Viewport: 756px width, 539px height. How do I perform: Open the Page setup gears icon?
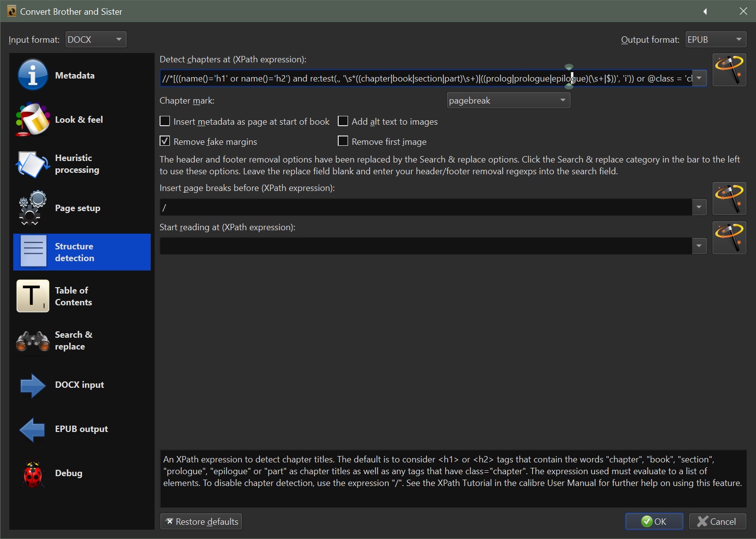[32, 208]
